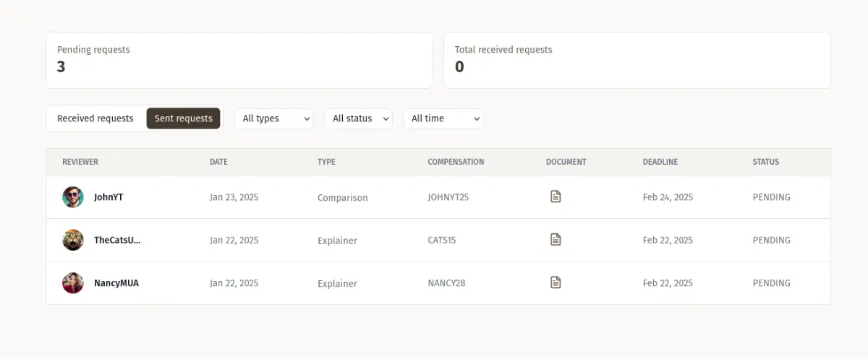The image size is (868, 359).
Task: Click the Total received requests card
Action: pos(637,60)
